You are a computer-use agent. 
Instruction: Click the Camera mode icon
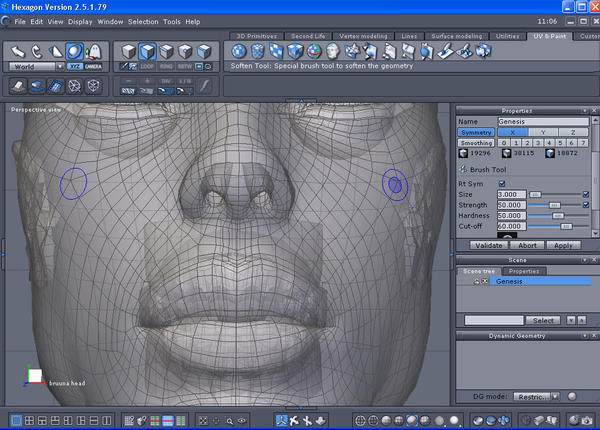(x=93, y=65)
